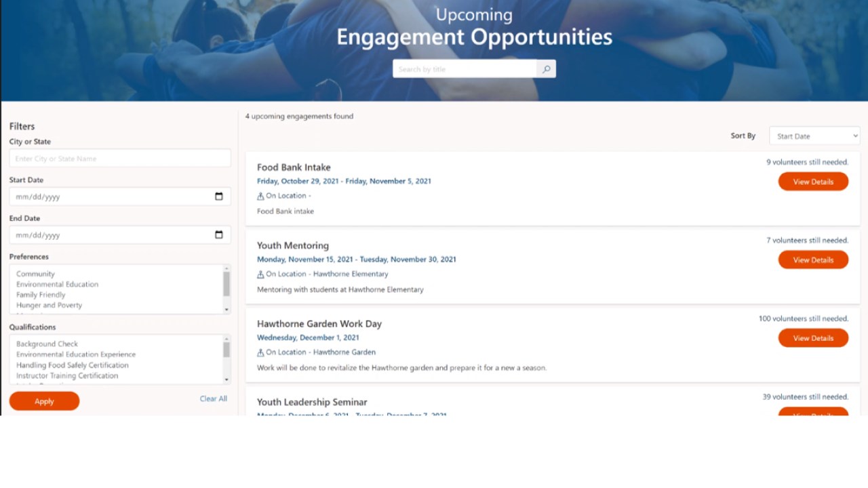Viewport: 868px width, 488px height.
Task: Click '39 volunteers still needed' text
Action: [805, 396]
